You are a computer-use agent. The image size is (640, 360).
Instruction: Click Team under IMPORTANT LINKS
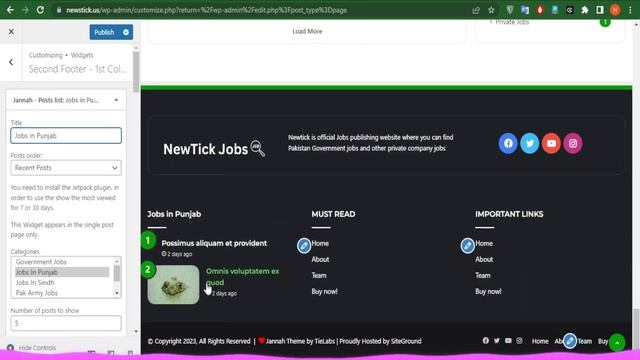tap(482, 276)
